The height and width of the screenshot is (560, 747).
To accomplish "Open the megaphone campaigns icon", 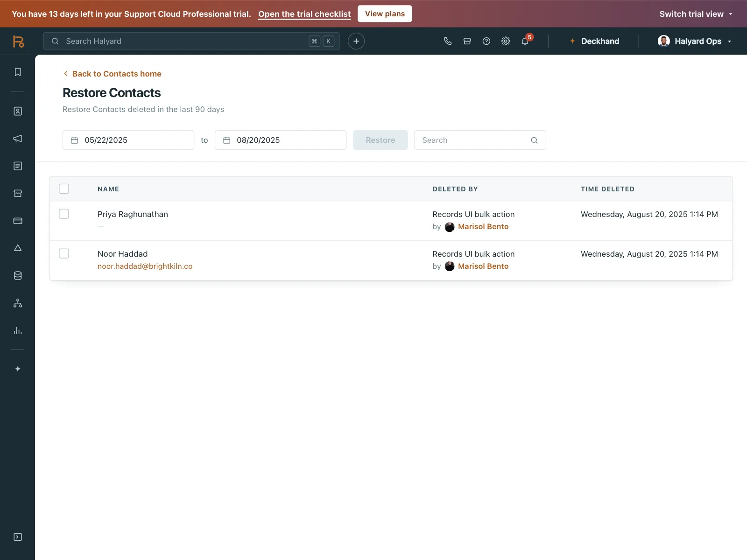I will coord(18,139).
